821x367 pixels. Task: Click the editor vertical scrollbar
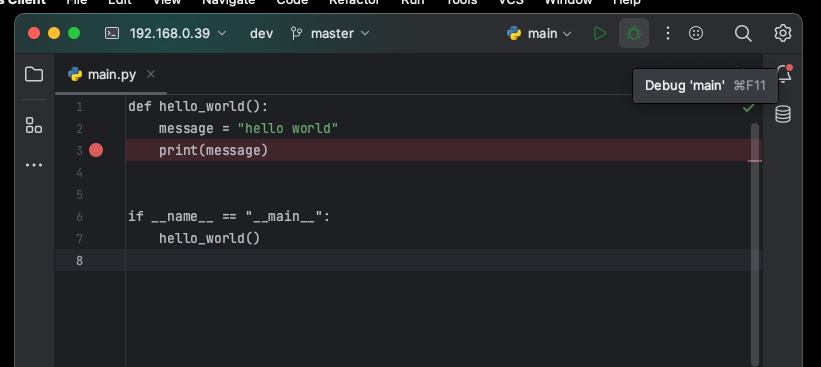[x=755, y=244]
